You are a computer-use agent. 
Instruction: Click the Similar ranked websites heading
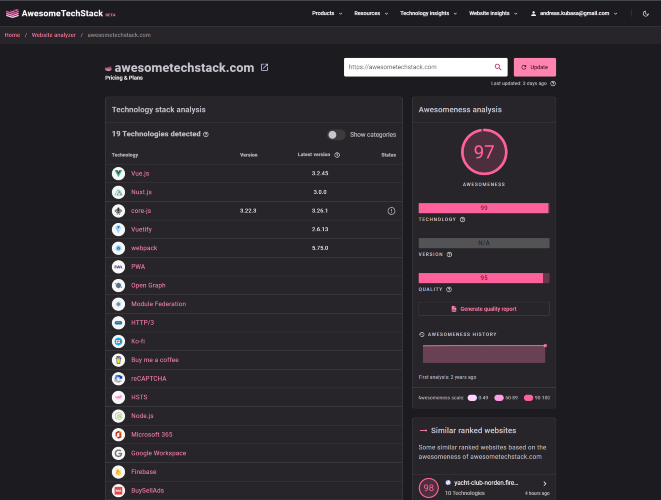click(473, 430)
